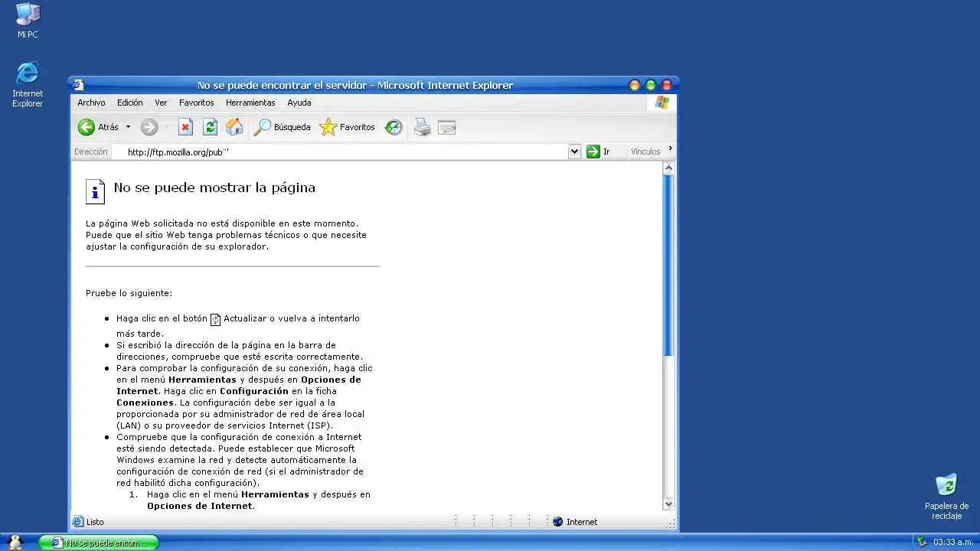Close the Internet Explorer window
The width and height of the screenshot is (980, 551).
click(x=666, y=85)
